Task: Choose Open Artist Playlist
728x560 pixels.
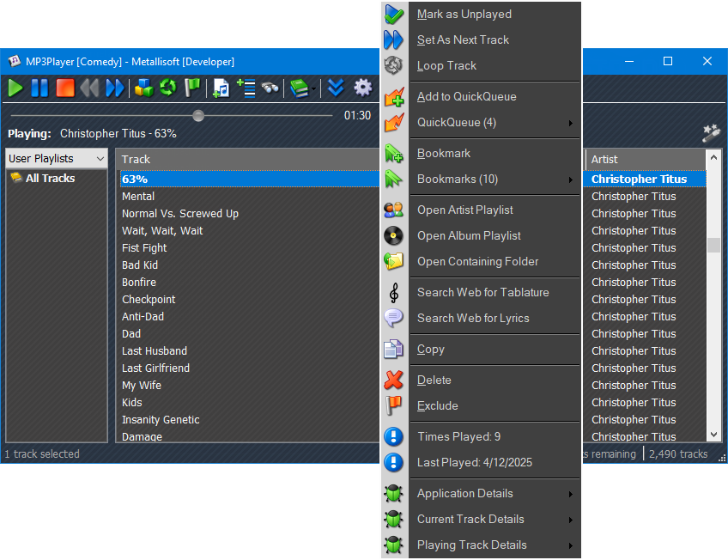Action: [464, 210]
